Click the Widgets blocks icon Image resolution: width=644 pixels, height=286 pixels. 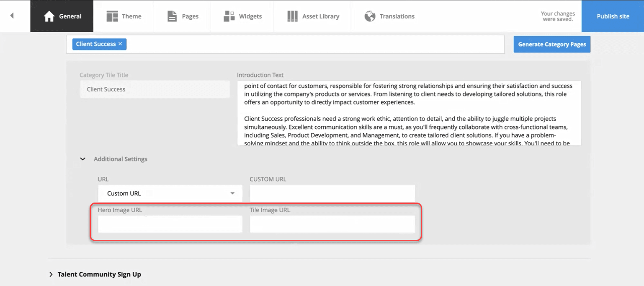[x=229, y=16]
